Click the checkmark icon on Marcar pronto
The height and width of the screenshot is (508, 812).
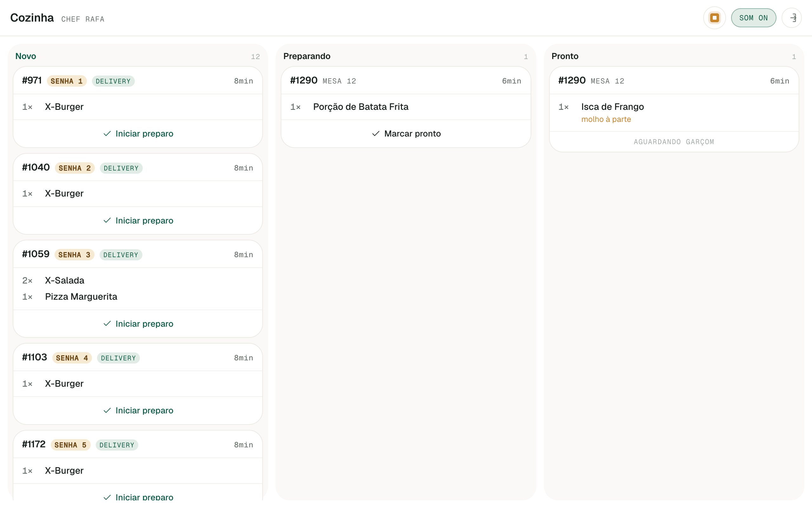tap(376, 134)
